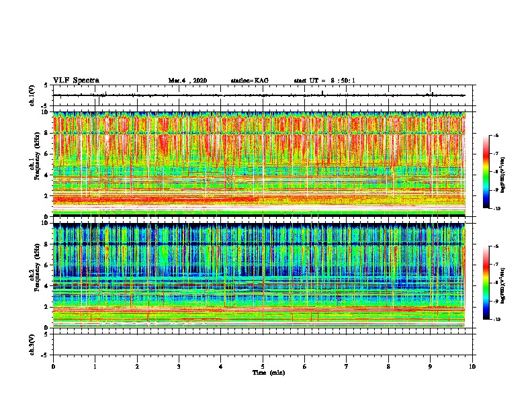Click the ch.1 spectrogram panel
Image resolution: width=532 pixels, height=411 pixels.
(259, 164)
